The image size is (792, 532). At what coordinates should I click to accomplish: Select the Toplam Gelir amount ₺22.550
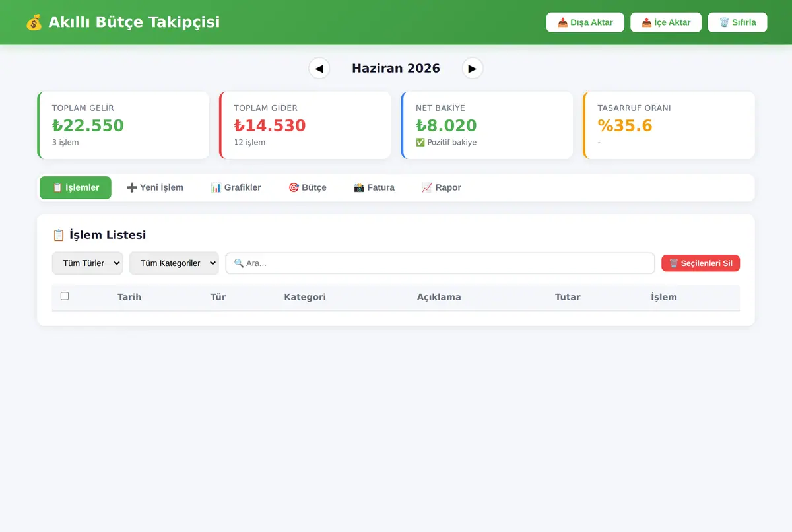(88, 125)
